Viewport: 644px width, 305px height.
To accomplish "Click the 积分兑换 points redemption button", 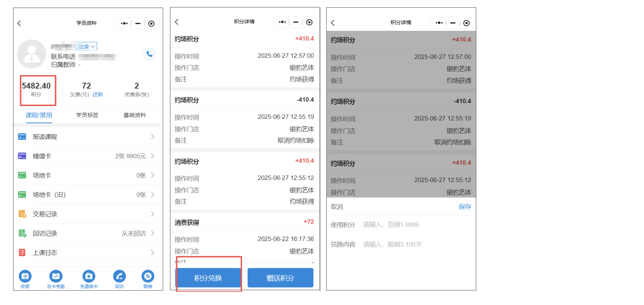I will pos(208,278).
